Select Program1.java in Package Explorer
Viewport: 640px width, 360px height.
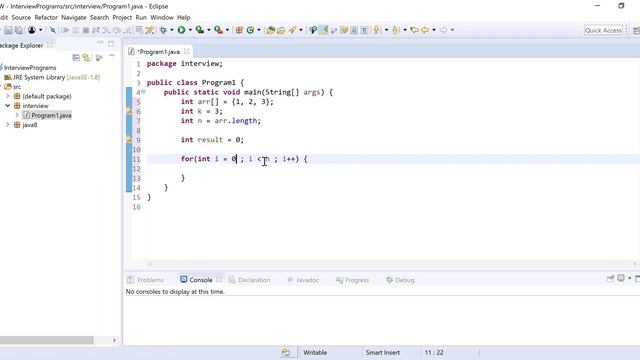click(47, 116)
